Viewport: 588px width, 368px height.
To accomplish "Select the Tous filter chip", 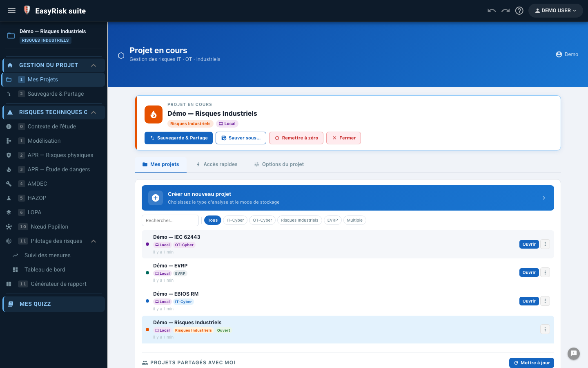I will point(213,220).
